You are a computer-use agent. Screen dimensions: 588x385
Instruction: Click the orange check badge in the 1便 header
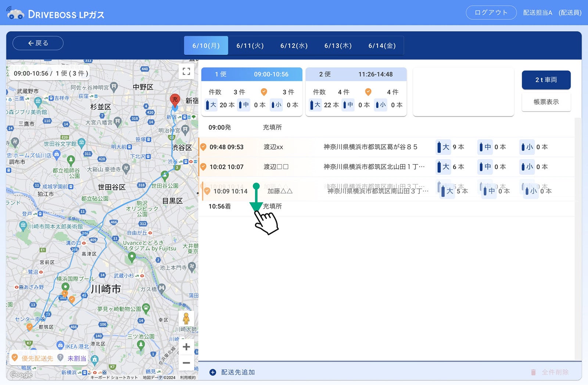coord(263,92)
